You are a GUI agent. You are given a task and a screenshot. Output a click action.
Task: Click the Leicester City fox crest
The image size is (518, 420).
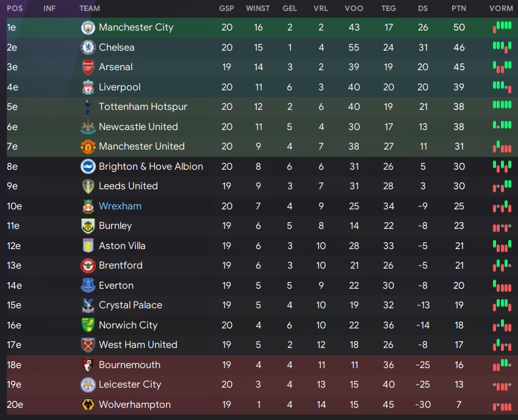click(88, 385)
